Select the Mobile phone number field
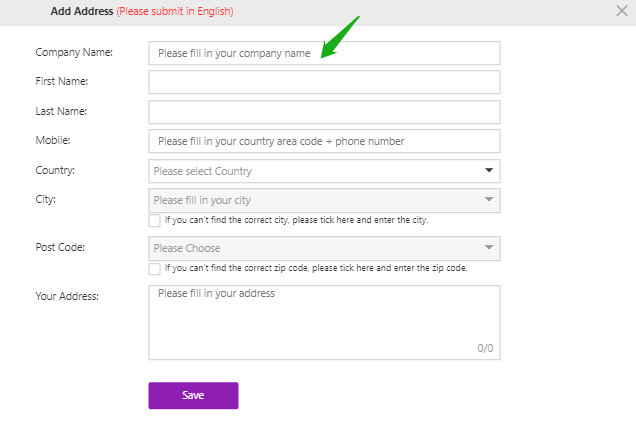636x440 pixels. point(324,141)
